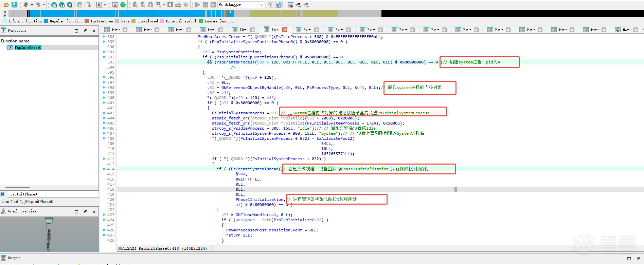644x265 pixels.
Task: Click the list icon with red dot
Action: click(x=290, y=5)
